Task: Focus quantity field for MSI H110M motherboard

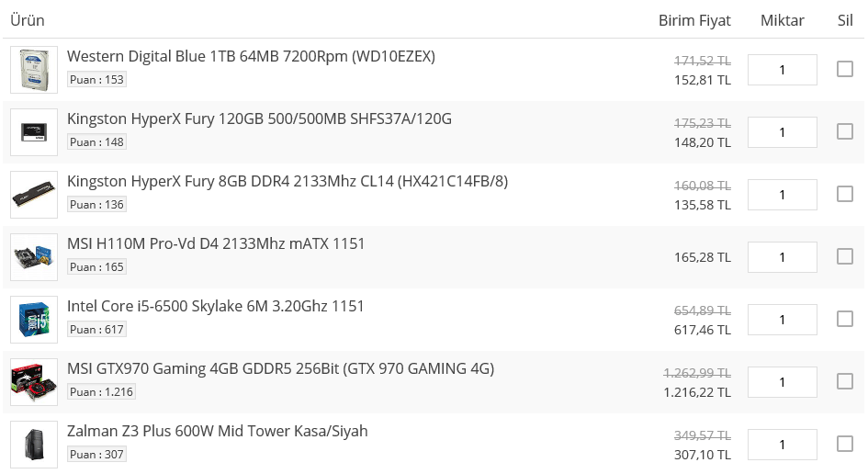Action: click(783, 257)
